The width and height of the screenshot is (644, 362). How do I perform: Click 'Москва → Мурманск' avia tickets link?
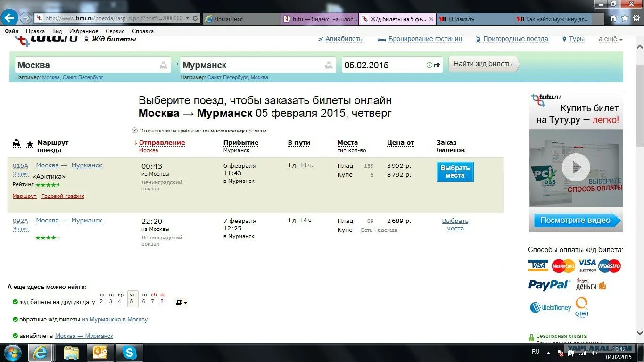pyautogui.click(x=84, y=336)
